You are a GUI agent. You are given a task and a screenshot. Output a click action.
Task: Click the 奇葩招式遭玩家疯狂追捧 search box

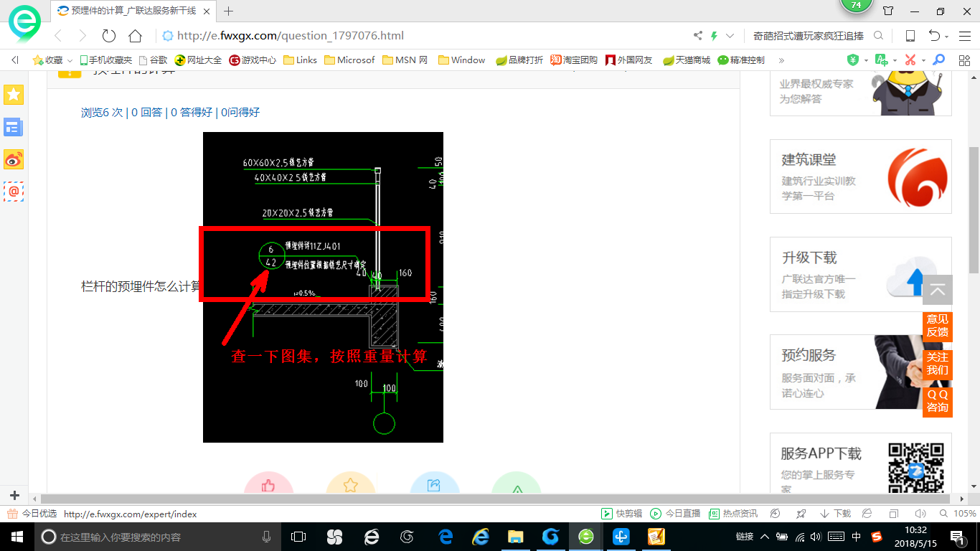[x=810, y=36]
